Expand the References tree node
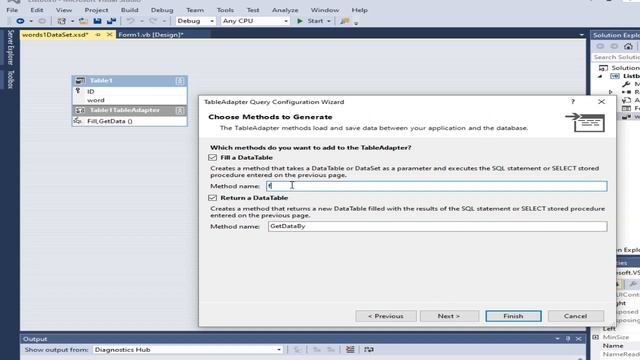The width and height of the screenshot is (640, 360). [611, 92]
